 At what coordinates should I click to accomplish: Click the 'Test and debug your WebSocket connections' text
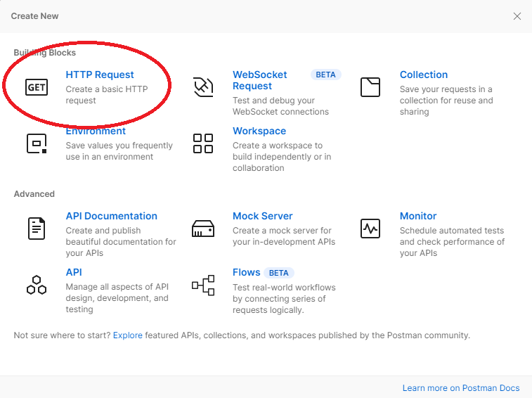tap(280, 106)
